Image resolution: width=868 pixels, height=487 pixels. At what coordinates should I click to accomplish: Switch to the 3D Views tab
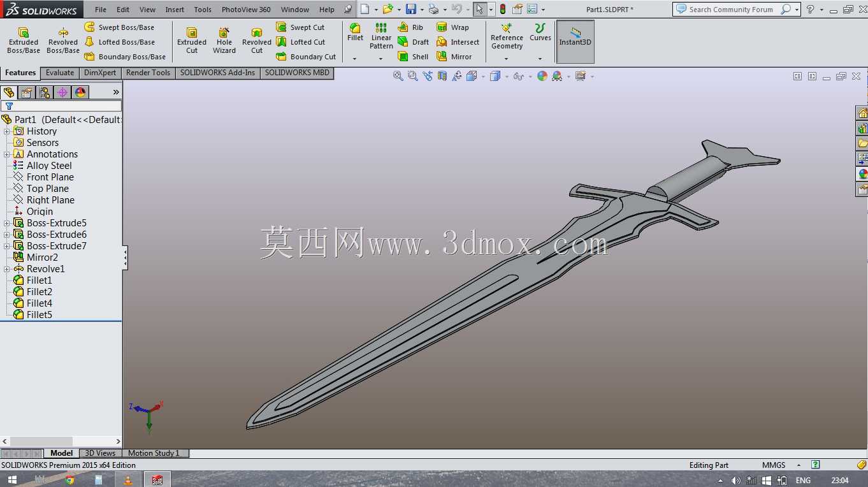(x=101, y=453)
